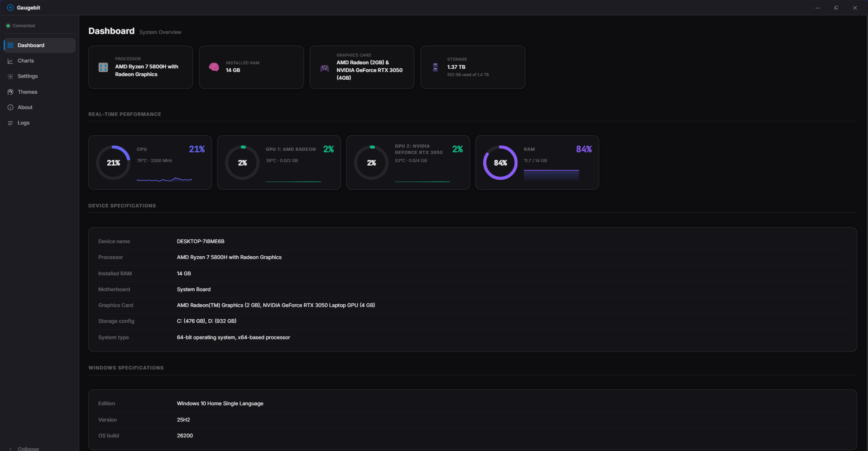Click the '14 GB' Installed RAM row value

tap(184, 273)
